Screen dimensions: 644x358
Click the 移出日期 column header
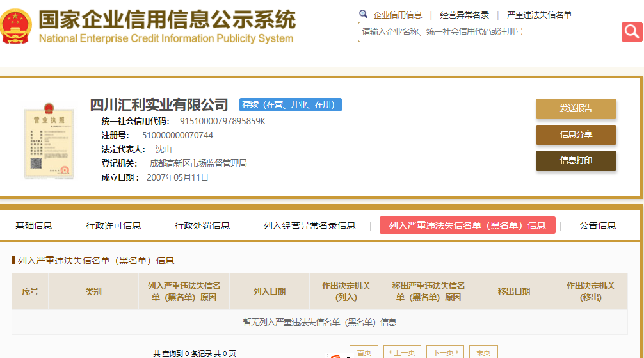[514, 291]
